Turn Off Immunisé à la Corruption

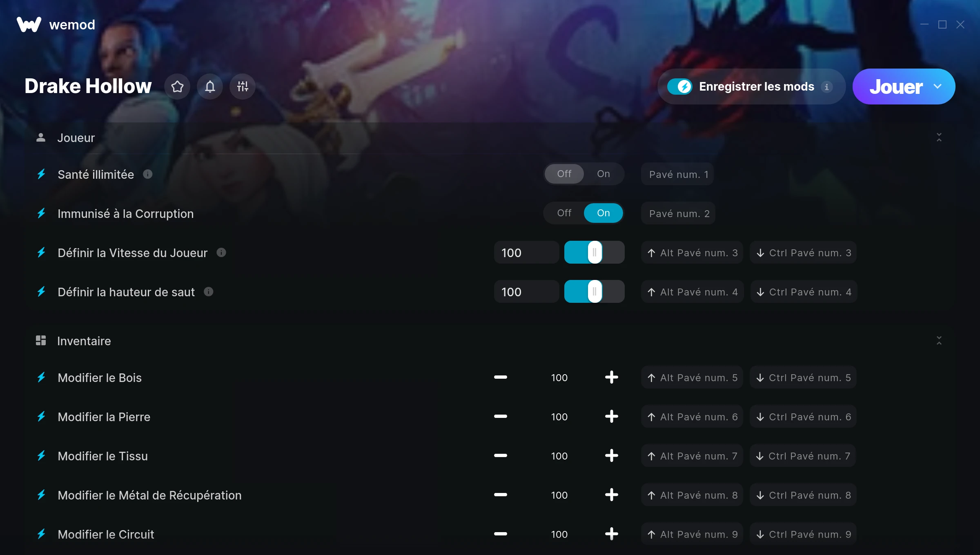point(564,213)
